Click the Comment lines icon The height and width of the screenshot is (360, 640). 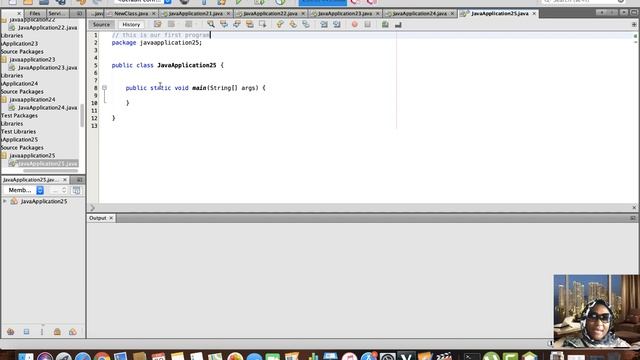tap(385, 24)
